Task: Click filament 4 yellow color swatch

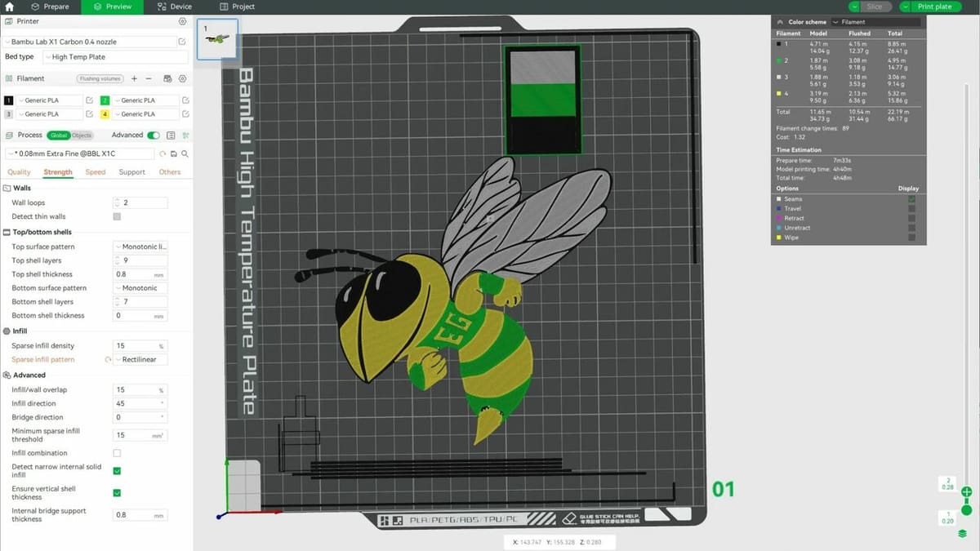Action: [105, 114]
